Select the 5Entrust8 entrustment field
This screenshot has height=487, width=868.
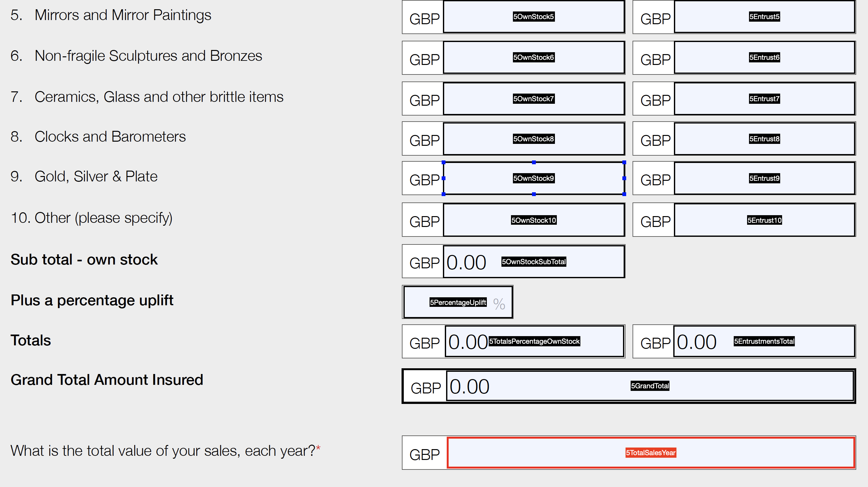[x=764, y=139]
